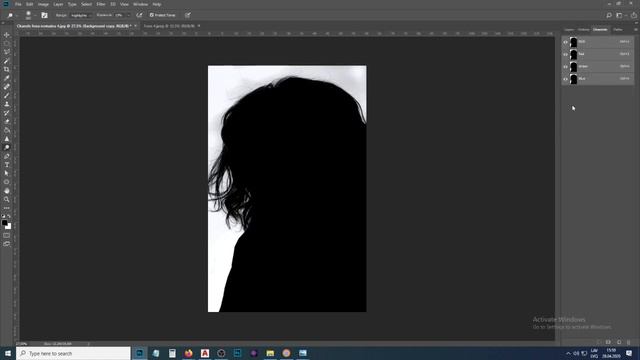Click the background white color swatch
Screen dimensions: 640x360
[9, 227]
